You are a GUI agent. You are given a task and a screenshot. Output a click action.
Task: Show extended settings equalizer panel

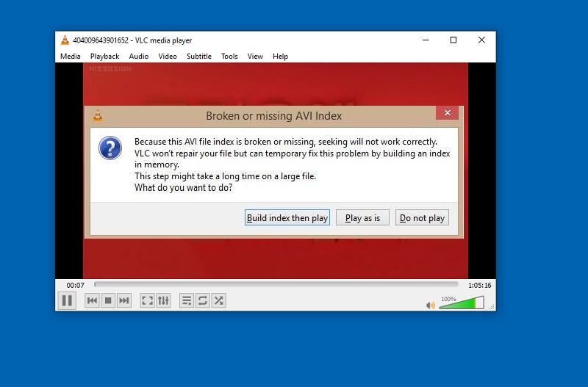point(163,300)
